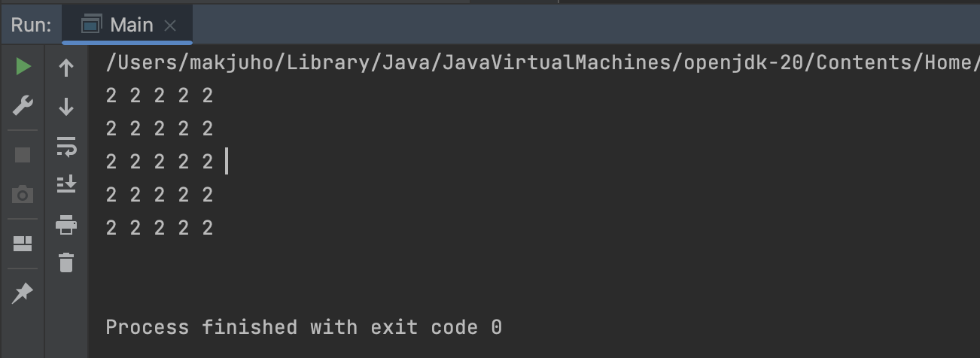
Task: Click the openjdk-20 path line in console
Action: pyautogui.click(x=542, y=62)
